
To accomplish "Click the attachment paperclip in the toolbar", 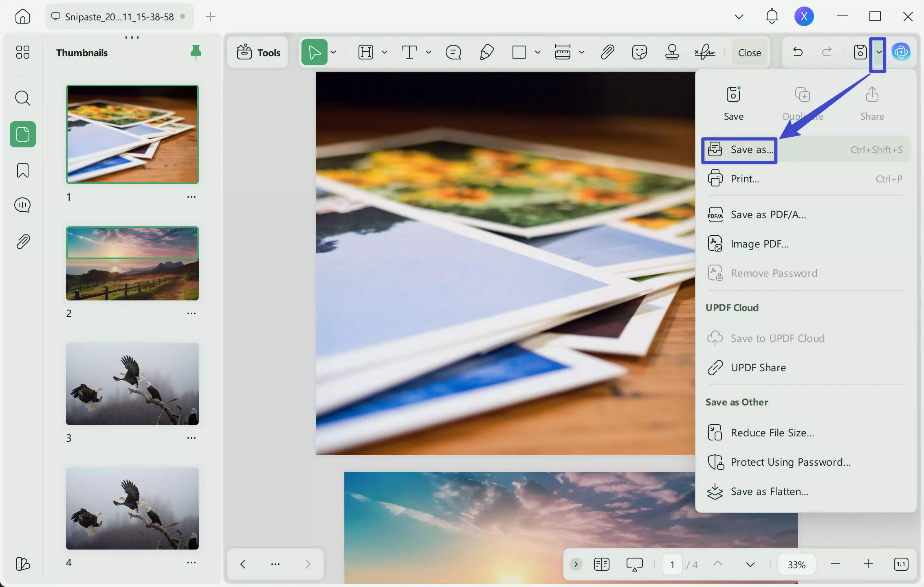I will pyautogui.click(x=607, y=52).
